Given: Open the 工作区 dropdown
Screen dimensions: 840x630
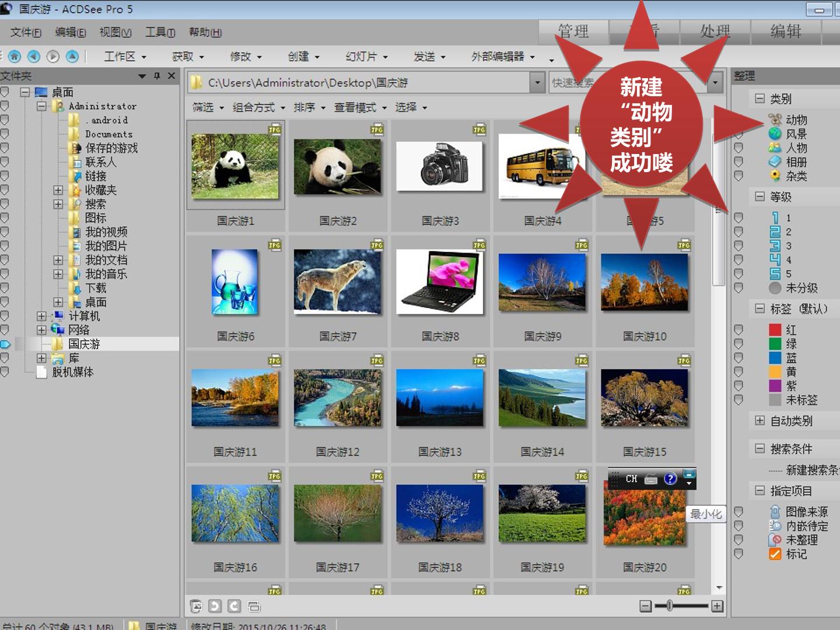Looking at the screenshot, I should click(x=125, y=57).
